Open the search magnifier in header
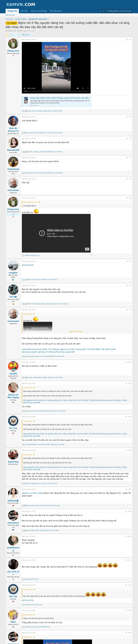 point(107,11)
